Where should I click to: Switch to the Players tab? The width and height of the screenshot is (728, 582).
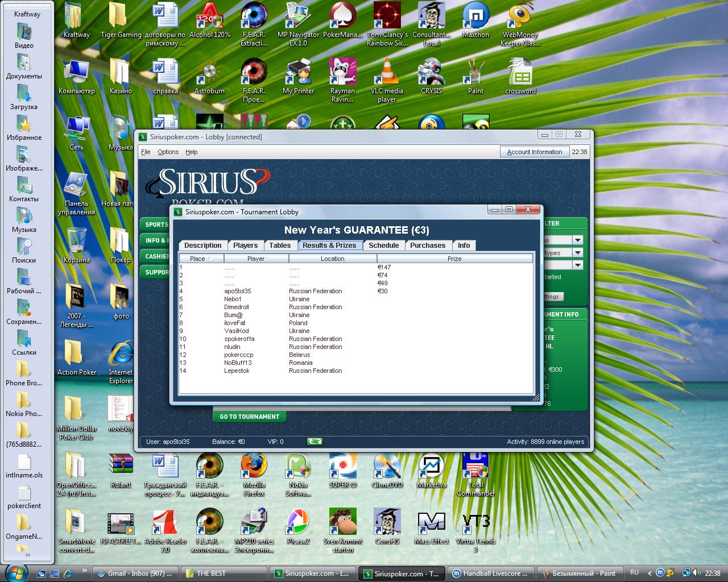(245, 246)
